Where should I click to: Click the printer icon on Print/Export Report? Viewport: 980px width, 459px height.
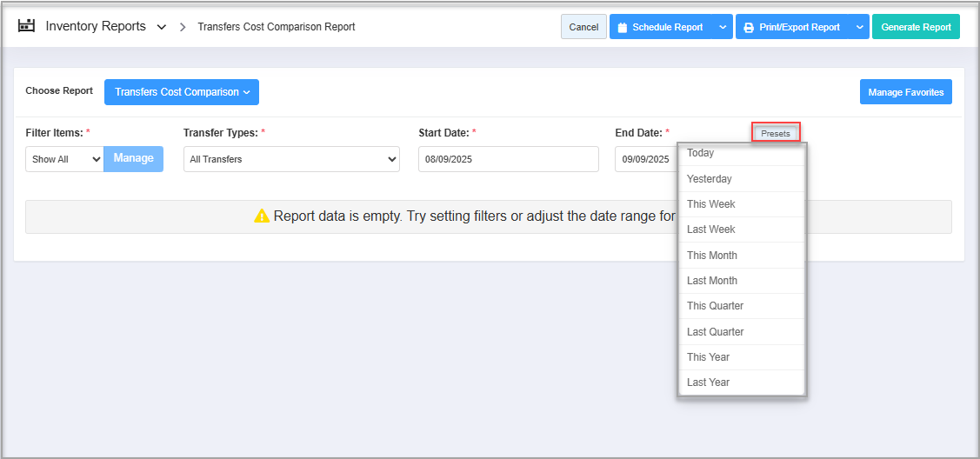pos(749,28)
